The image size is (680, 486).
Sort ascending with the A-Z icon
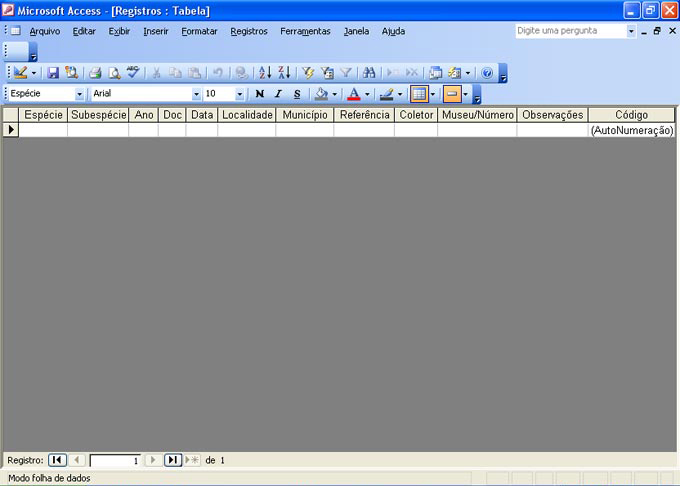point(265,73)
